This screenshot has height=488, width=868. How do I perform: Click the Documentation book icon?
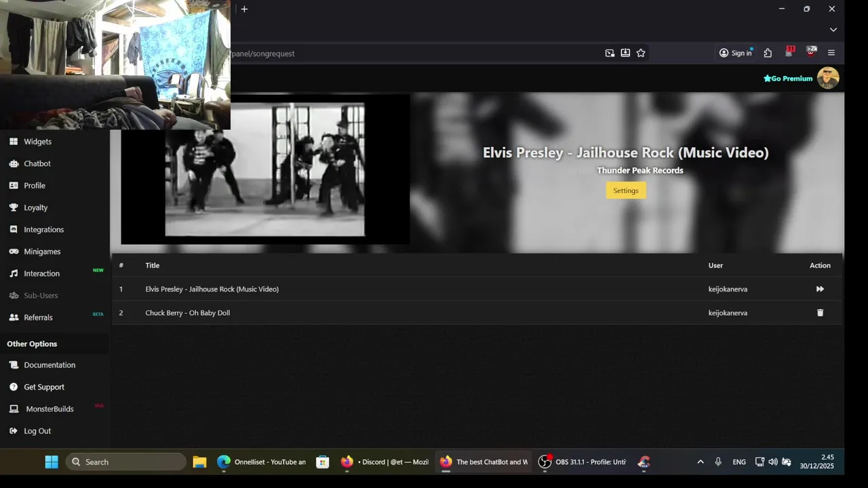tap(14, 365)
